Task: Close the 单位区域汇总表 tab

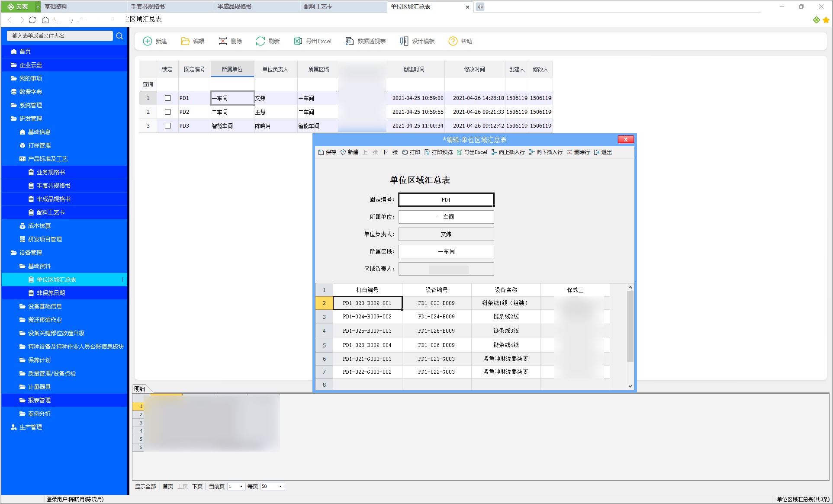Action: pyautogui.click(x=467, y=7)
